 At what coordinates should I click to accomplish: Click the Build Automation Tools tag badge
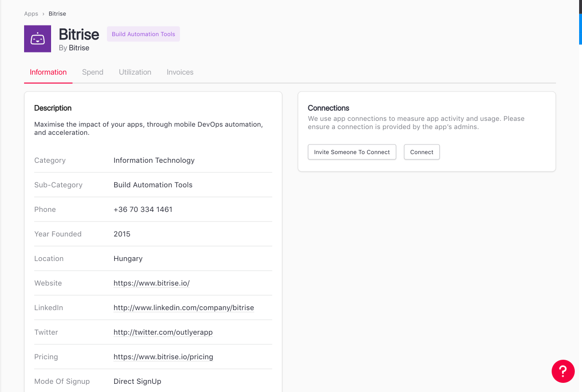click(x=144, y=34)
